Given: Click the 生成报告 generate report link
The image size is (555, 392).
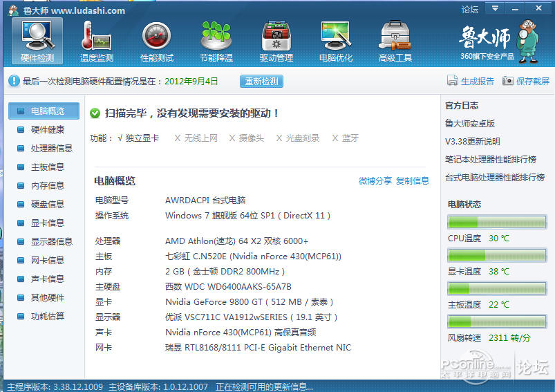Looking at the screenshot, I should coord(477,81).
